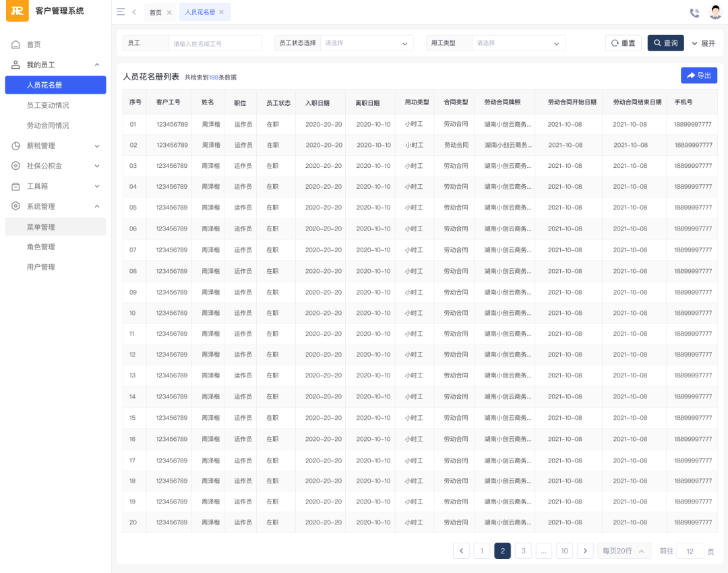This screenshot has width=728, height=573.
Task: Click the 离职日期 column header
Action: [x=367, y=103]
